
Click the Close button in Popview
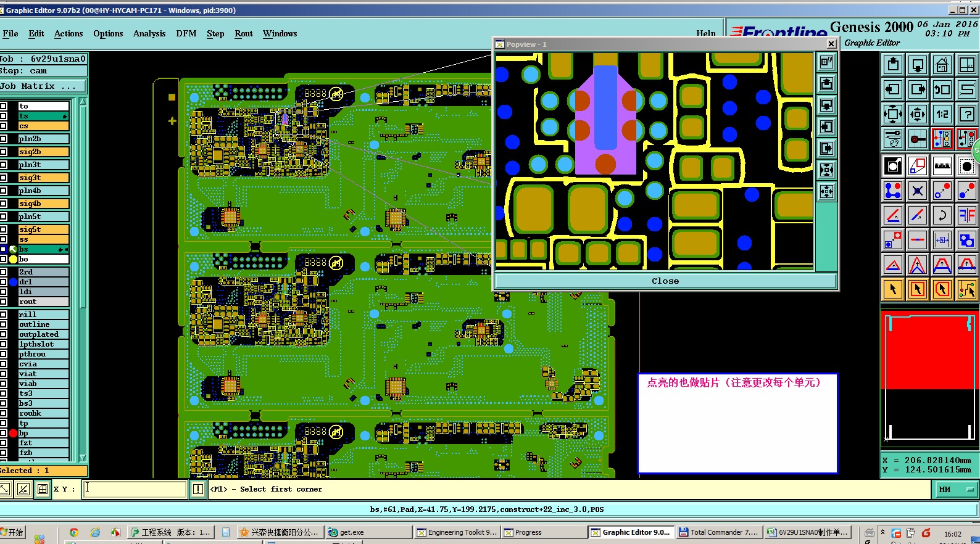coord(665,281)
